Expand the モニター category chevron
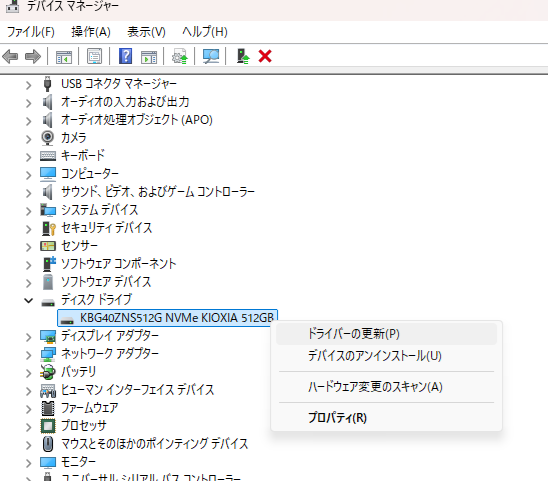 coord(29,463)
